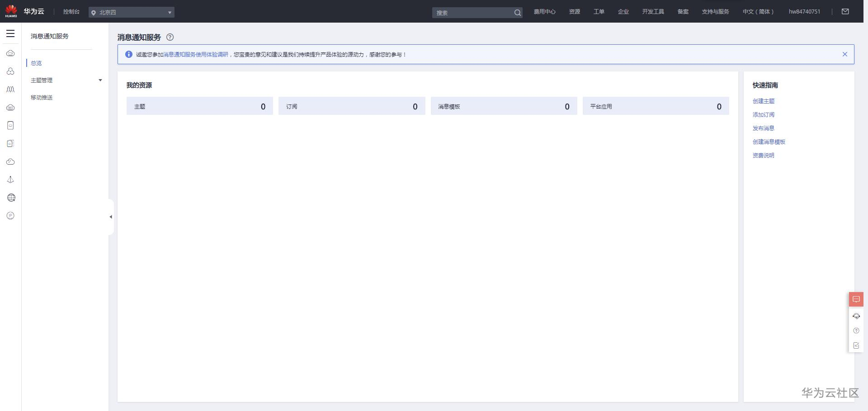
Task: Open the three-circle cluster sidebar icon
Action: click(x=10, y=71)
